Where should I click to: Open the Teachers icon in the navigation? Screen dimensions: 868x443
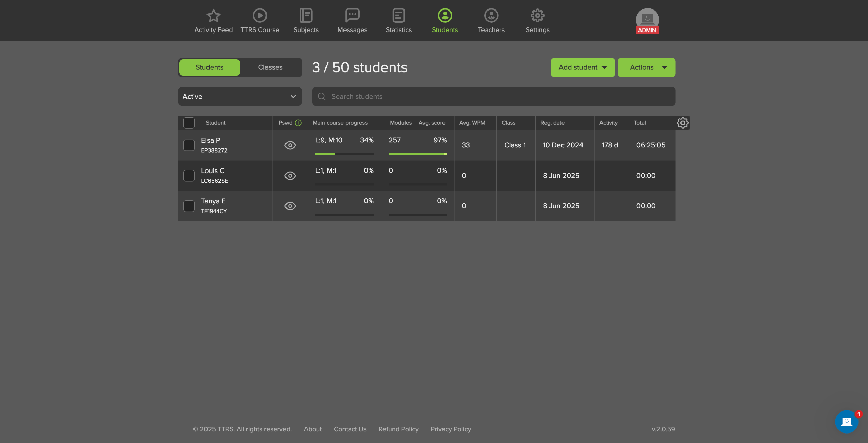click(x=491, y=16)
